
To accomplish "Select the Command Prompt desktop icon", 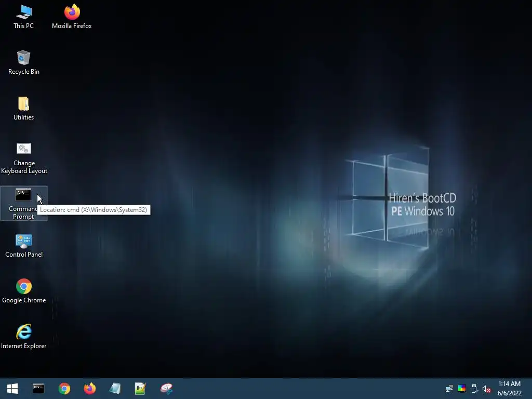I will point(23,204).
